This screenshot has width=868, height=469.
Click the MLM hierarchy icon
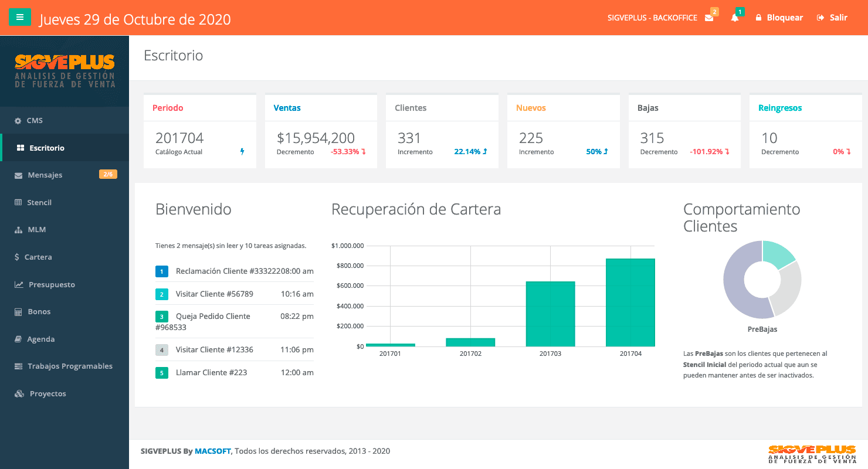click(18, 230)
